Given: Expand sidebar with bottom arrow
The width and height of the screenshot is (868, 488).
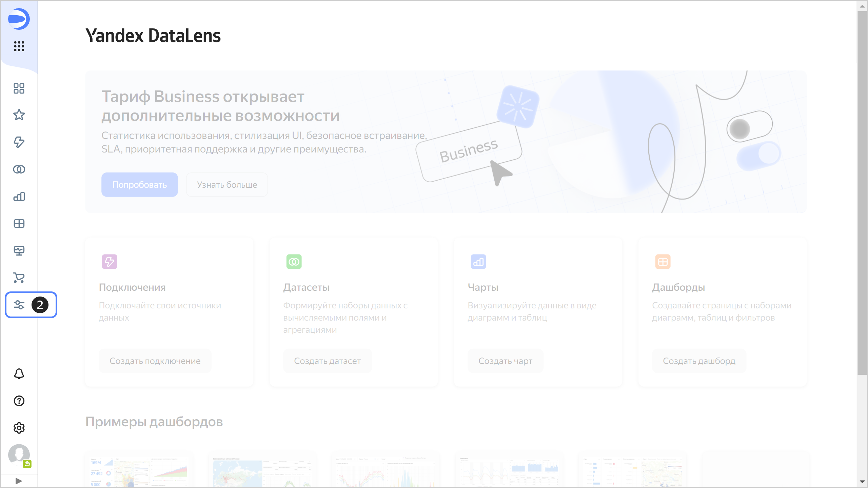Looking at the screenshot, I should point(19,481).
